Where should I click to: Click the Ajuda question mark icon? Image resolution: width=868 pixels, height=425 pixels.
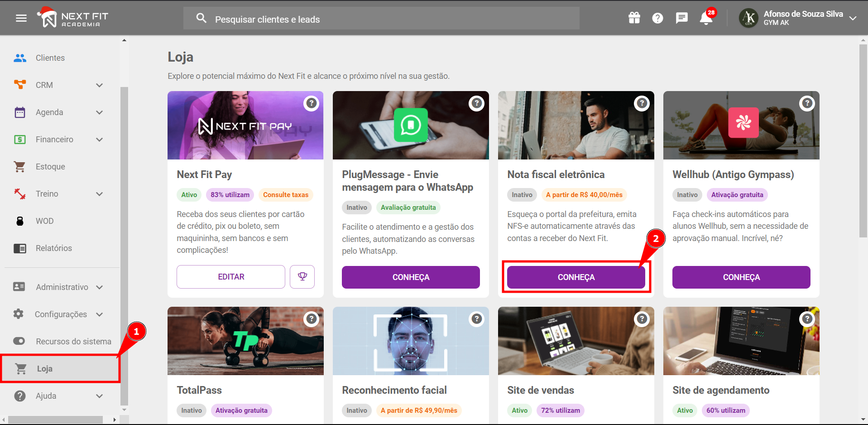[20, 396]
